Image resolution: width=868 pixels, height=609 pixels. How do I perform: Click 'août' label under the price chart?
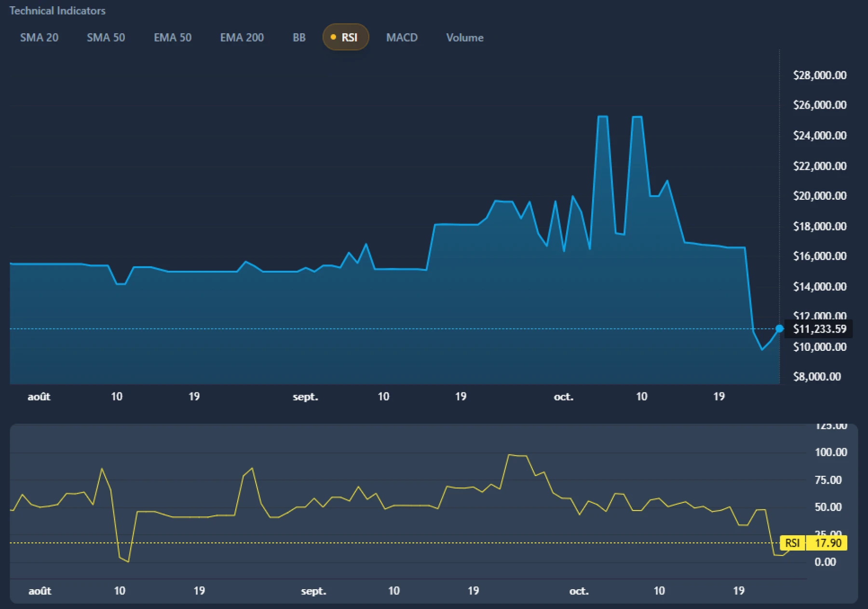pos(39,397)
